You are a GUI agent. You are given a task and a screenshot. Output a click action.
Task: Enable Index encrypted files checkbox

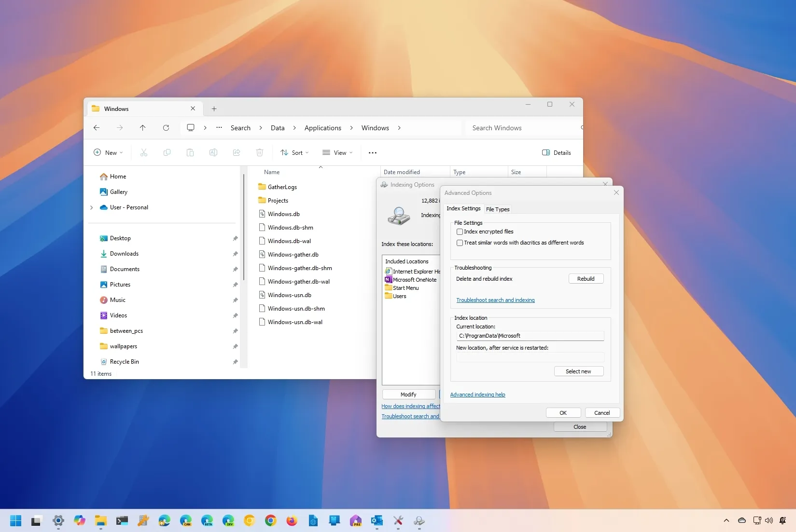(460, 232)
